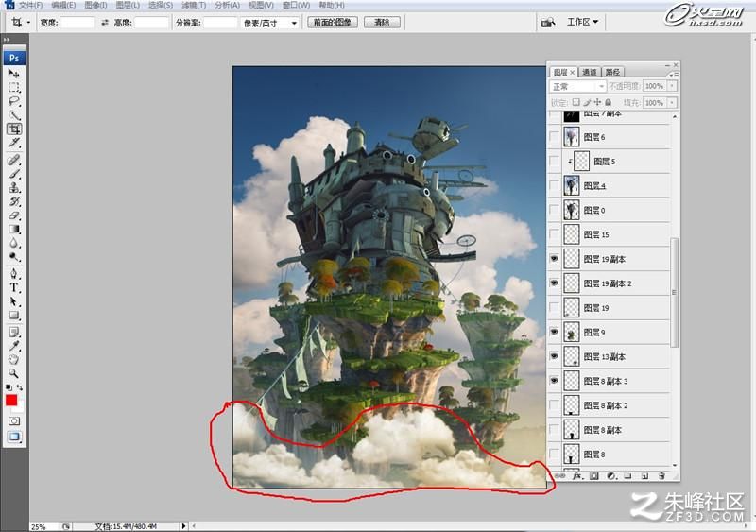The image size is (756, 532).
Task: Select the Notes tool
Action: 13,332
